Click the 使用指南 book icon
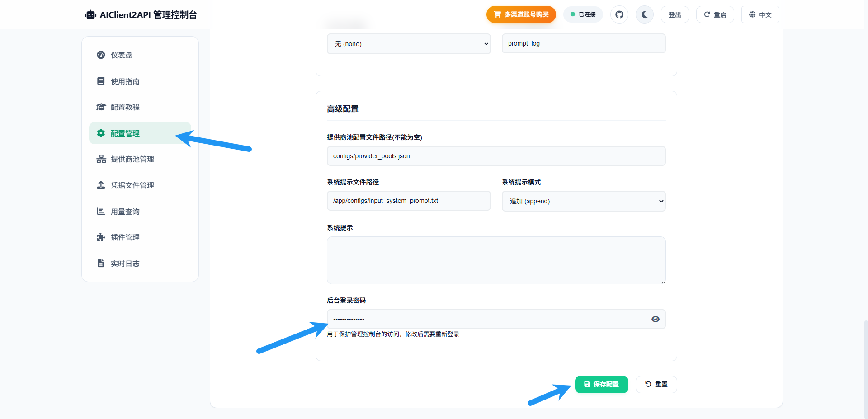This screenshot has height=419, width=868. [x=101, y=81]
